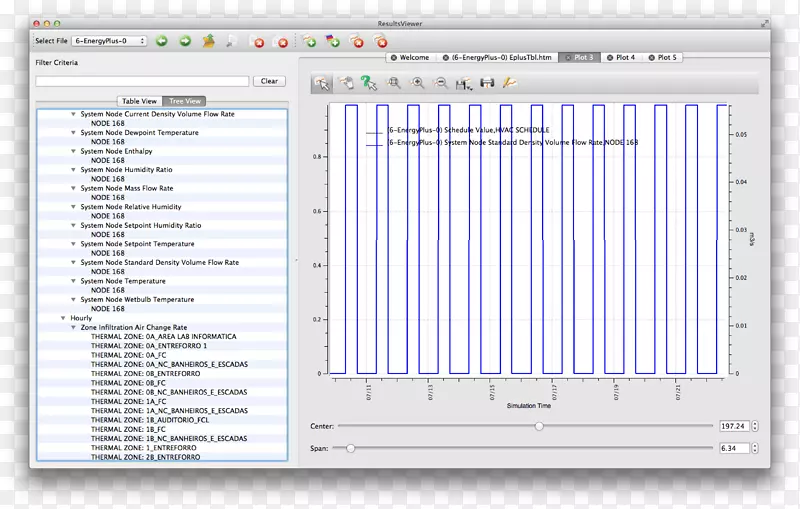
Task: Collapse the Hourly tree node
Action: (62, 318)
